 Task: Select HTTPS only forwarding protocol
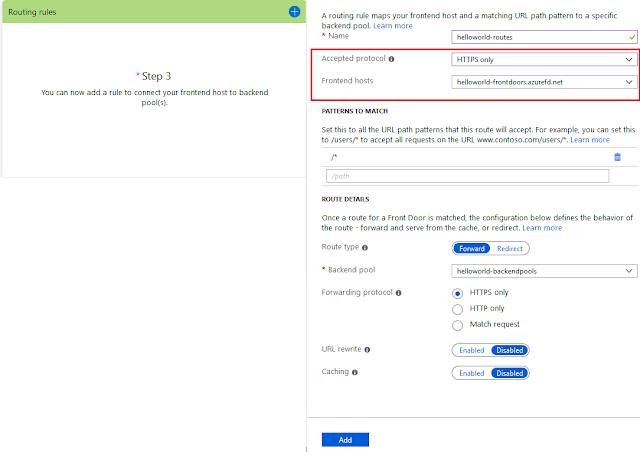[x=458, y=293]
